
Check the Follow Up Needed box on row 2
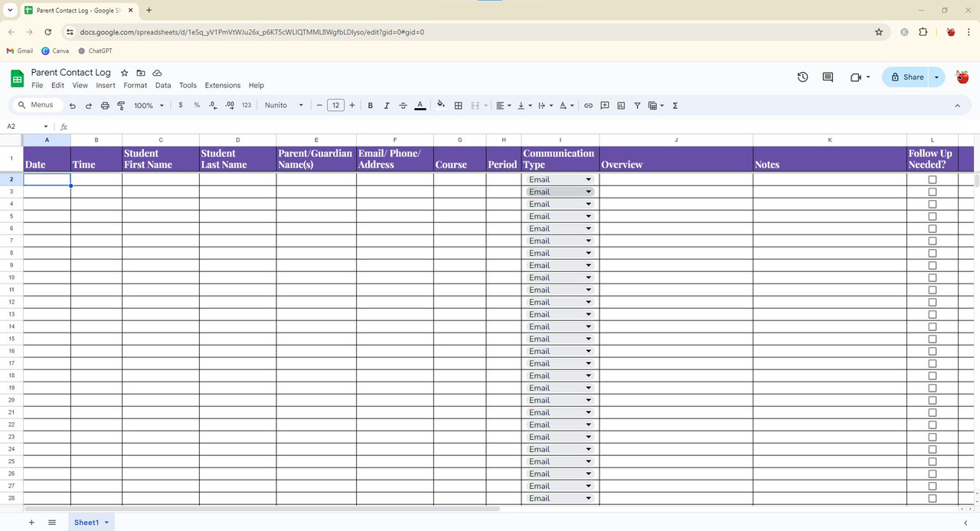932,179
